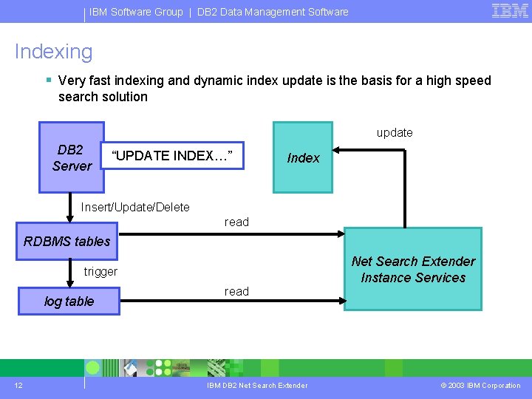This screenshot has height=399, width=532.
Task: Click "read" label above RDBMS tables arrow
Action: click(236, 222)
